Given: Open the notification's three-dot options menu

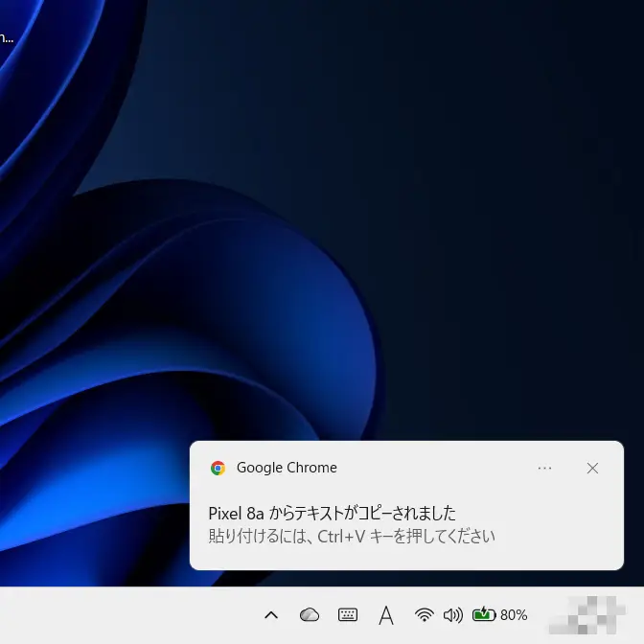Looking at the screenshot, I should (544, 469).
